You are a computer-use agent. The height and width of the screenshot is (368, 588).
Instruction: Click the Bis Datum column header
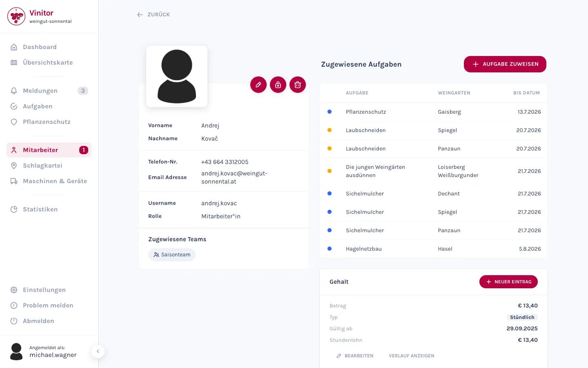(527, 93)
